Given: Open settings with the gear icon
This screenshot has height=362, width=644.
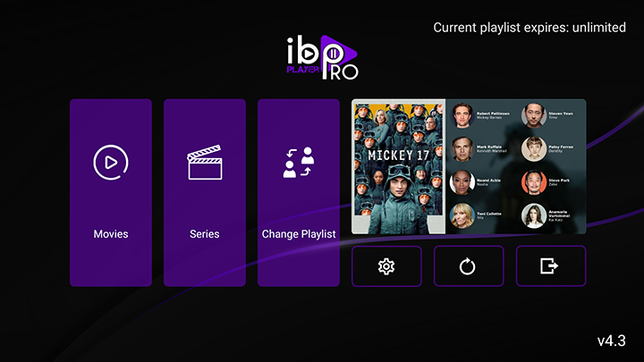Looking at the screenshot, I should coord(386,266).
